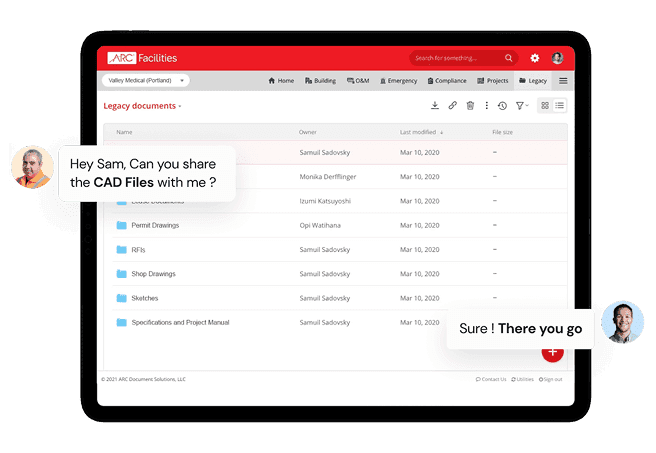Viewport: 656px width, 453px height.
Task: Click the download icon in the toolbar
Action: coord(435,106)
